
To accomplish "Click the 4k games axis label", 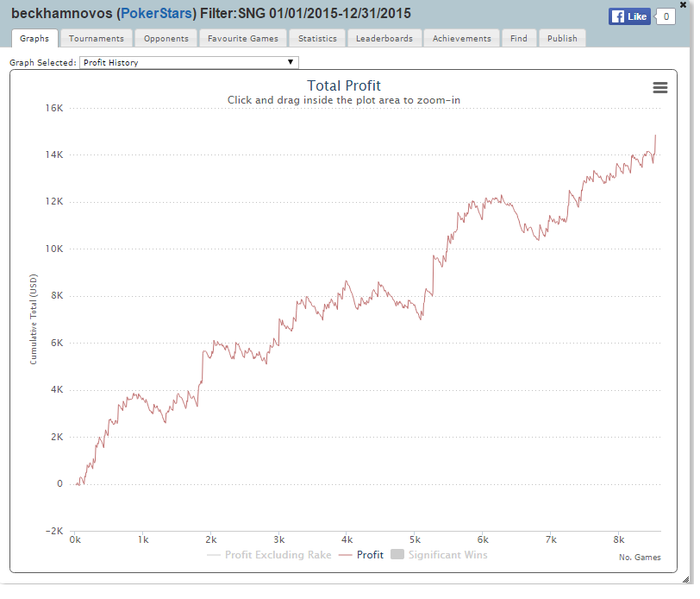I will [347, 540].
